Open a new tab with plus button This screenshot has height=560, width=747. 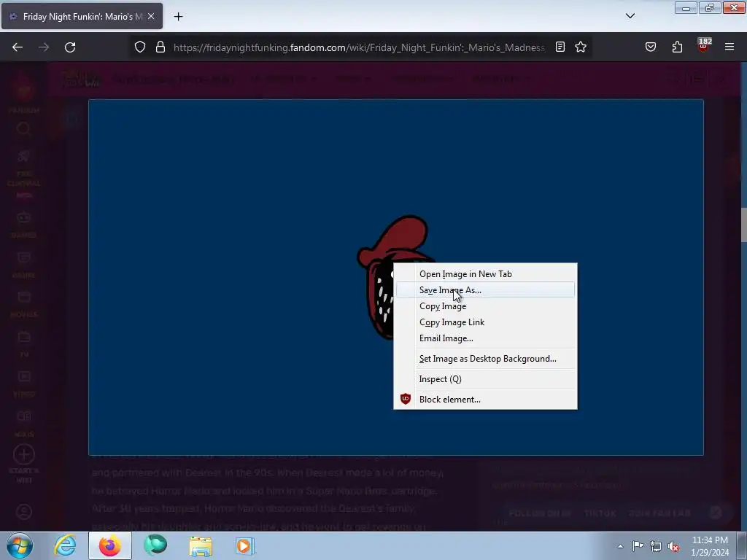pos(178,17)
